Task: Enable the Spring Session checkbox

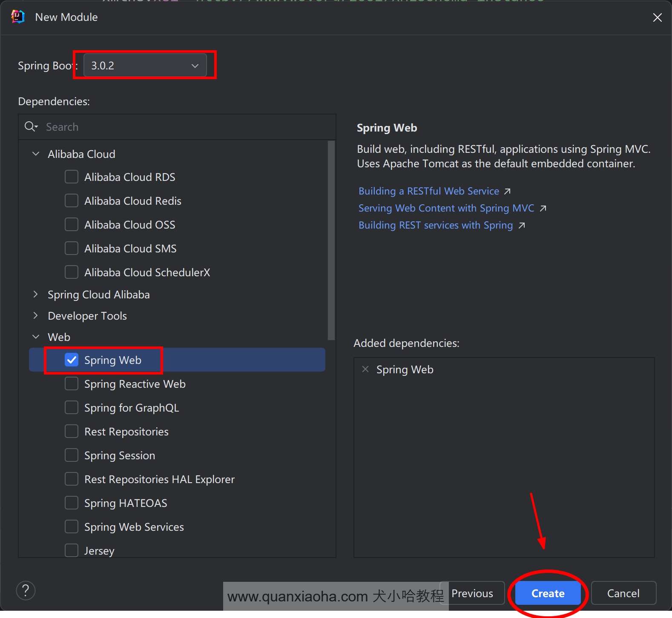Action: click(72, 455)
